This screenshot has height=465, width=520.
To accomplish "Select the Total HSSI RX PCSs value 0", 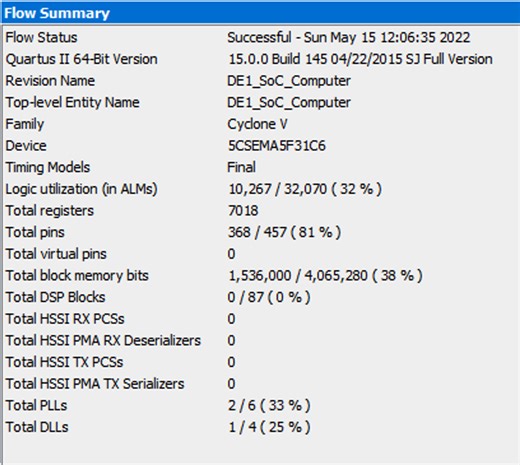I will click(231, 319).
